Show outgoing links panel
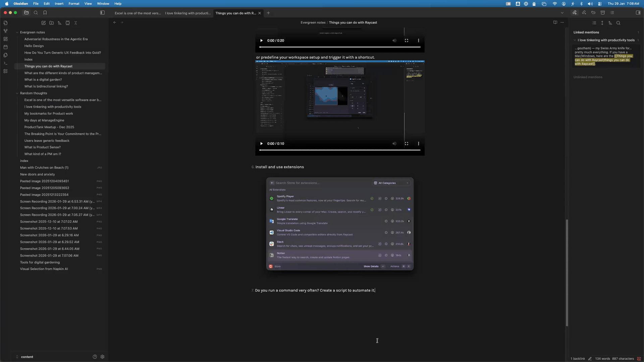Screen dimensions: 644x362 point(584,13)
